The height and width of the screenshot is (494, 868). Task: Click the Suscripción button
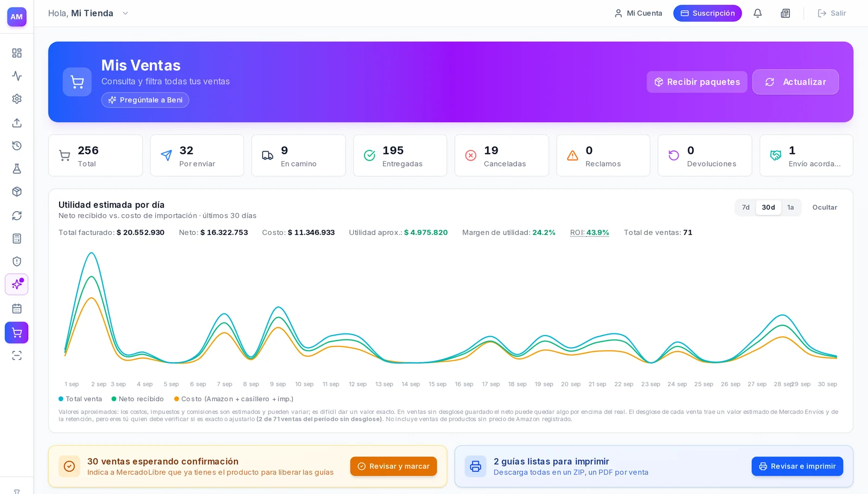(x=707, y=13)
